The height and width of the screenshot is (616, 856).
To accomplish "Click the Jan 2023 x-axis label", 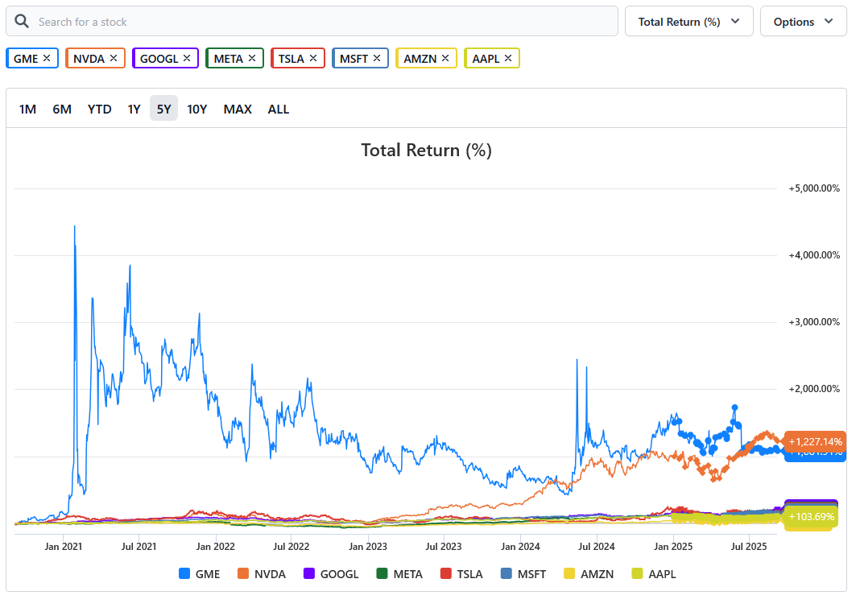I will [x=368, y=547].
